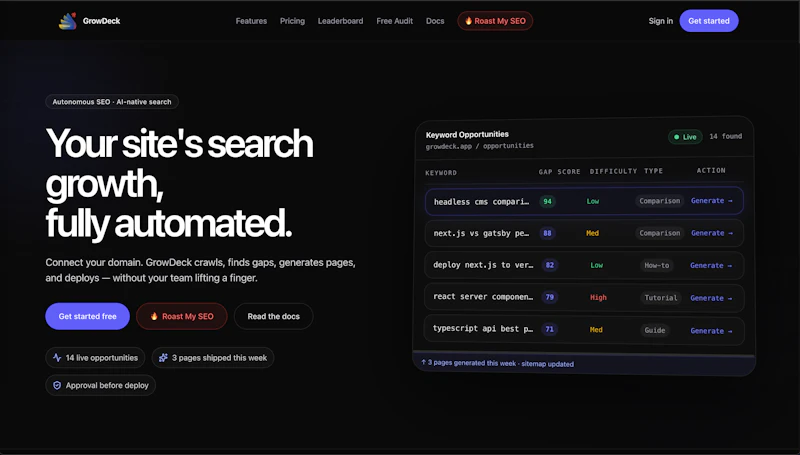Click the green Live status badge
The image size is (800, 455).
tap(685, 137)
